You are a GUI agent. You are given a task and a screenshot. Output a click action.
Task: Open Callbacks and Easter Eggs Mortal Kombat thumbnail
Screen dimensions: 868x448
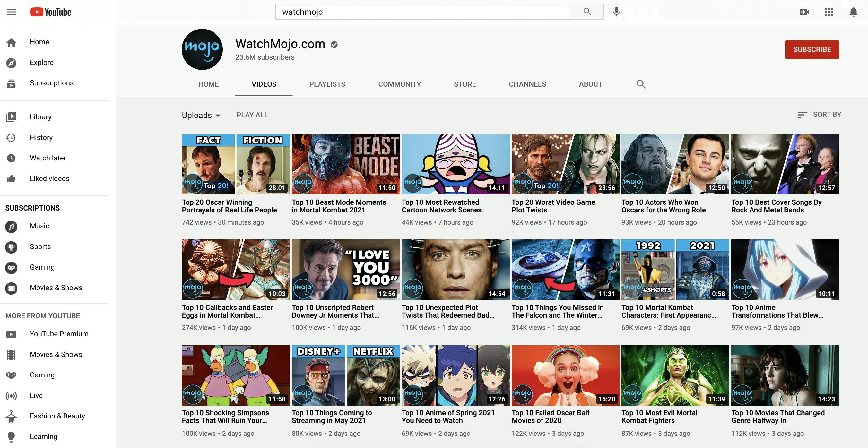click(x=236, y=270)
